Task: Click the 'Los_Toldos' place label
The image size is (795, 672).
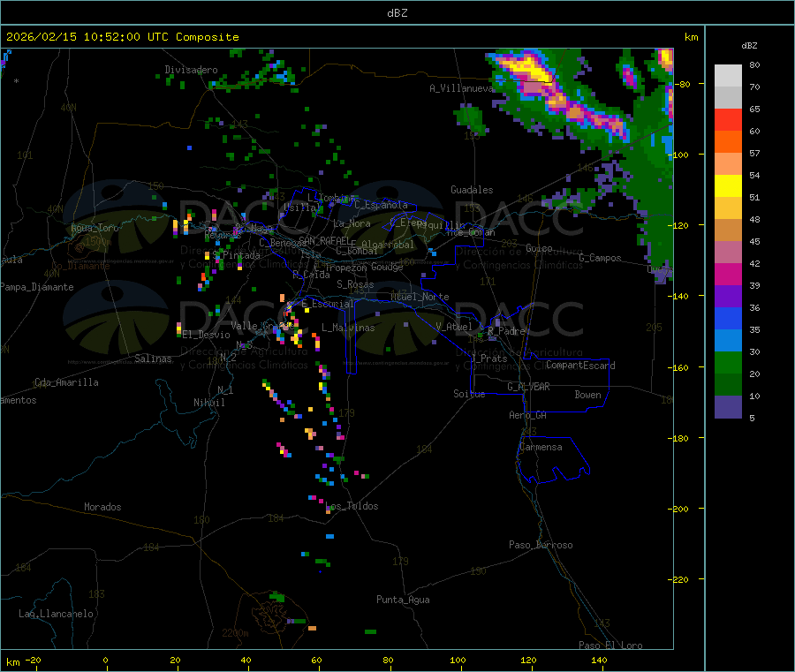Action: 352,506
